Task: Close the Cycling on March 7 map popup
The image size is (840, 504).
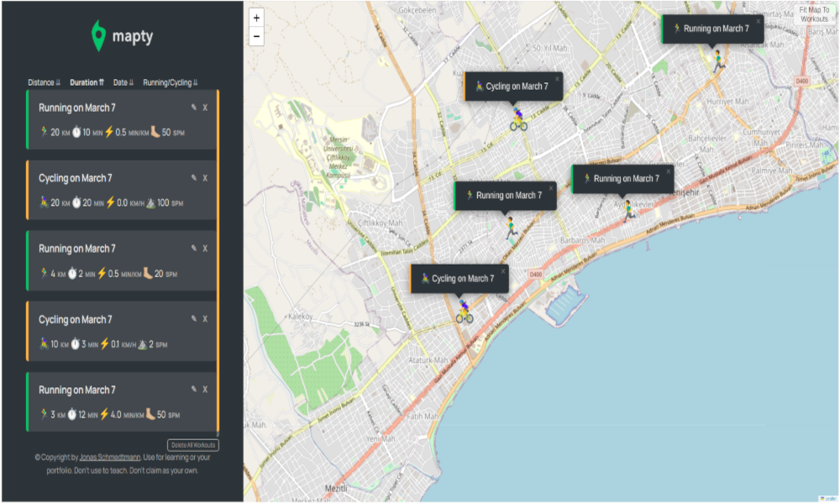Action: 556,77
